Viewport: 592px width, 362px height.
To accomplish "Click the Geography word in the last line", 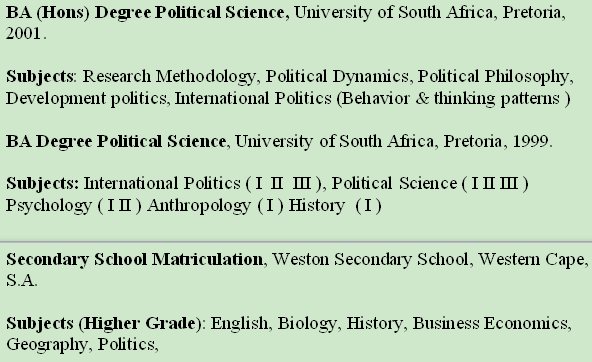I will pyautogui.click(x=46, y=345).
